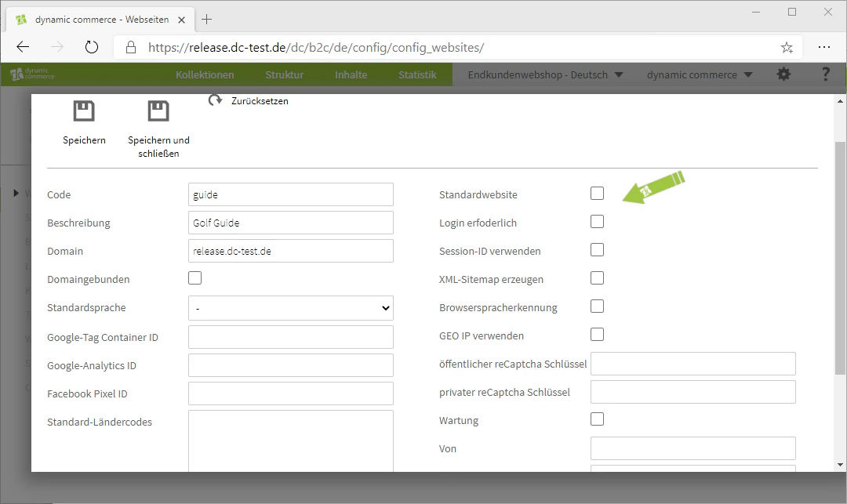Click the Beschreibung field containing Golf Guide

[x=291, y=223]
